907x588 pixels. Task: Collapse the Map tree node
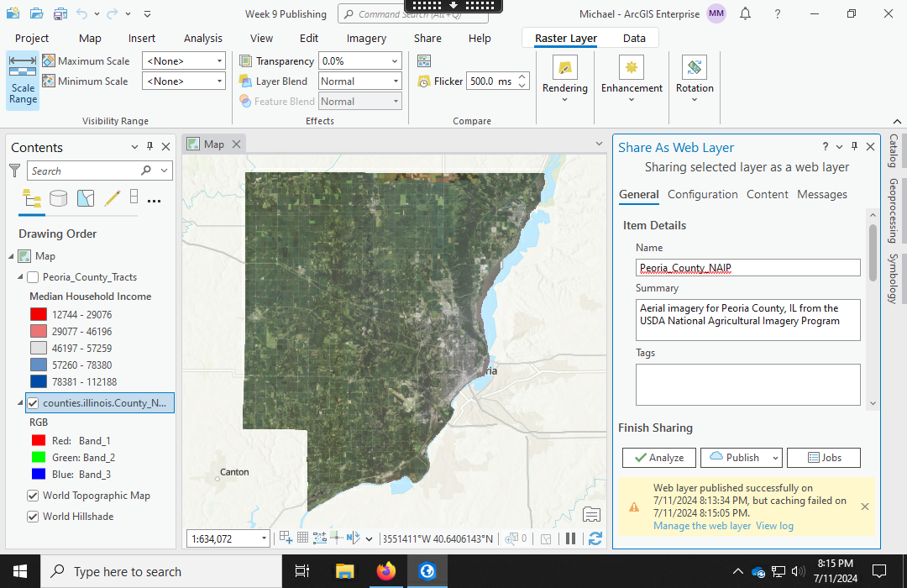11,256
